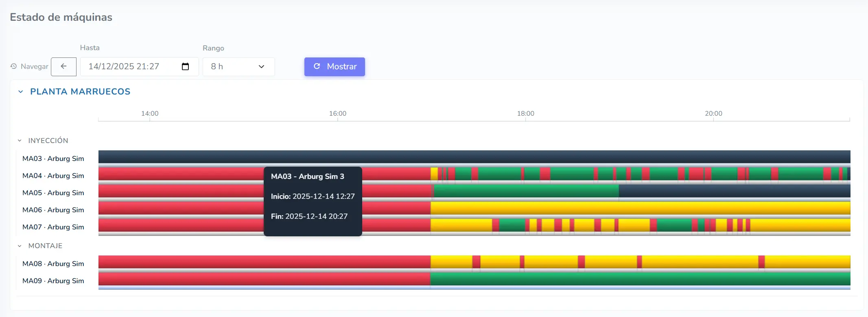Open the Rango 8 h dropdown
This screenshot has height=317, width=868.
tap(238, 66)
